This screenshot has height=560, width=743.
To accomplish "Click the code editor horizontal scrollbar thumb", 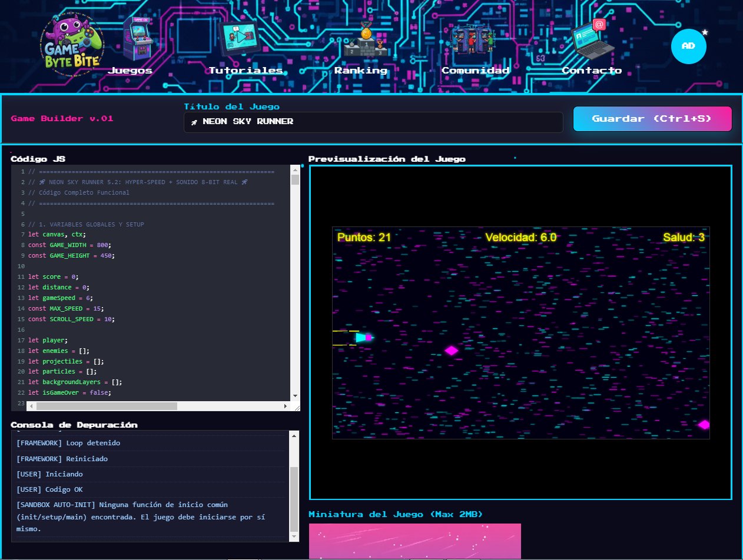I will tap(106, 406).
